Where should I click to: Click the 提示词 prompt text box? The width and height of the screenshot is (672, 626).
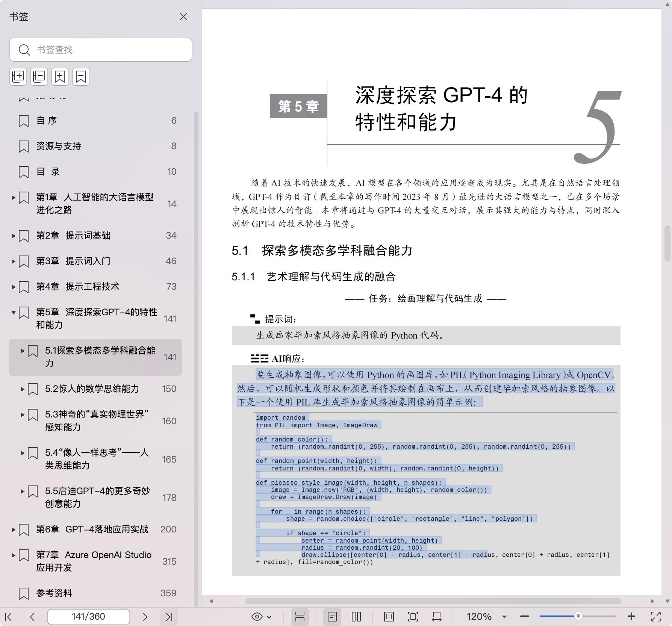click(x=426, y=336)
